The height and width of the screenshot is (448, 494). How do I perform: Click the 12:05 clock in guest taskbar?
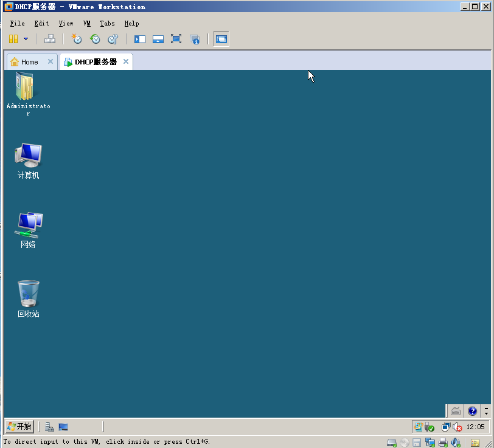tap(475, 427)
